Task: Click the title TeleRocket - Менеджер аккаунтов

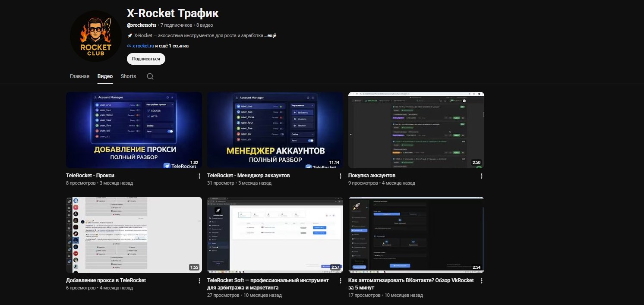Action: click(x=249, y=176)
